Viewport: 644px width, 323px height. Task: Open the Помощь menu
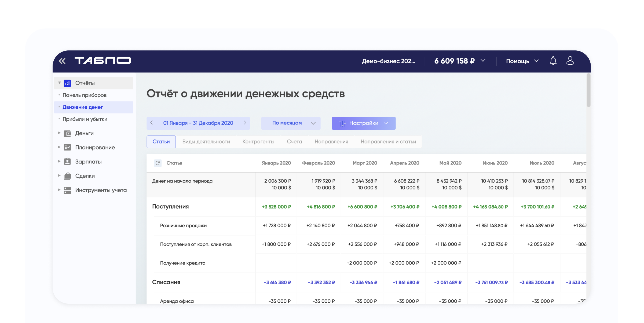pos(522,61)
